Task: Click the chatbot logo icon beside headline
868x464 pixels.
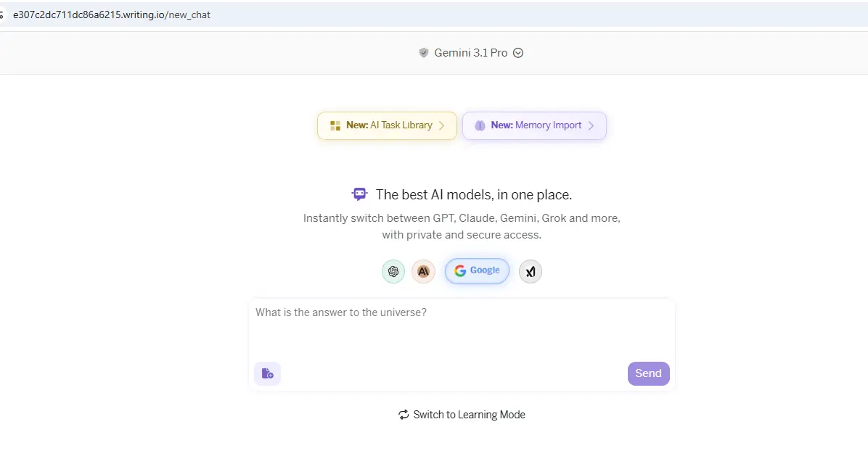Action: point(359,194)
